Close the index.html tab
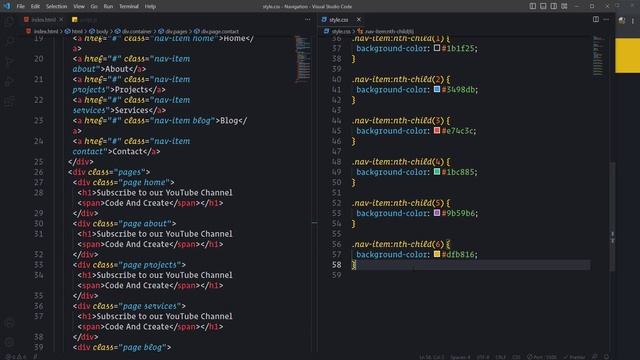Image resolution: width=640 pixels, height=360 pixels. pyautogui.click(x=61, y=19)
